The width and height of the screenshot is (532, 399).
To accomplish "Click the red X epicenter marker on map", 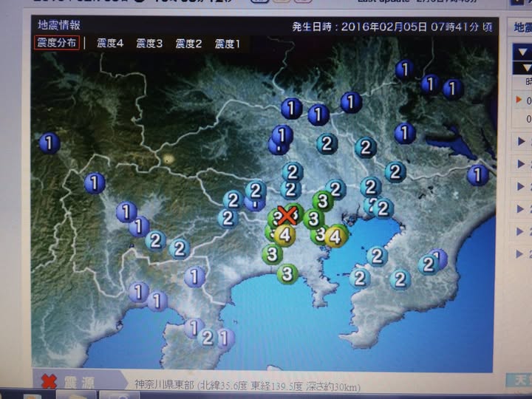I will coord(287,216).
